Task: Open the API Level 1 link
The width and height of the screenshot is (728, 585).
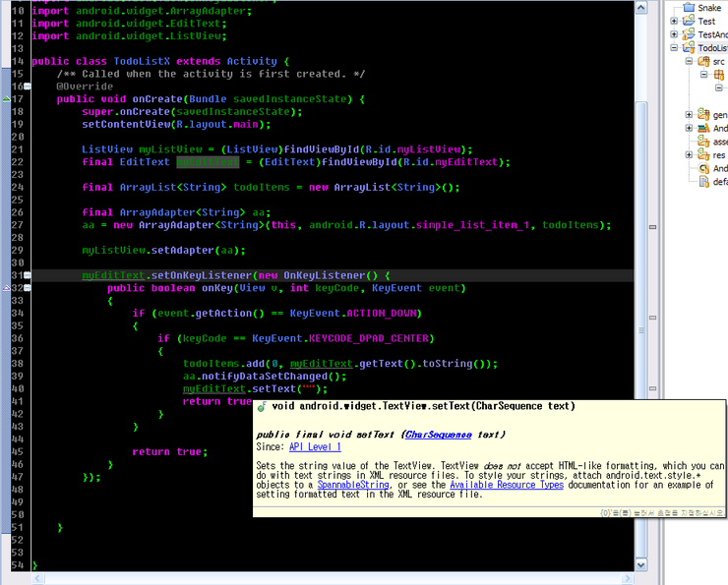Action: [315, 447]
